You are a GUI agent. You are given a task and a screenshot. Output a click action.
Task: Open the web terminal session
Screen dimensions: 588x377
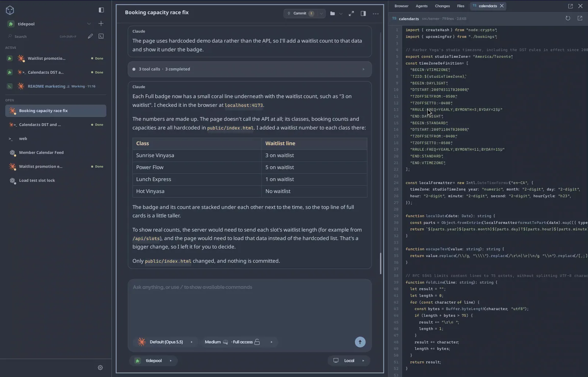tap(55, 139)
